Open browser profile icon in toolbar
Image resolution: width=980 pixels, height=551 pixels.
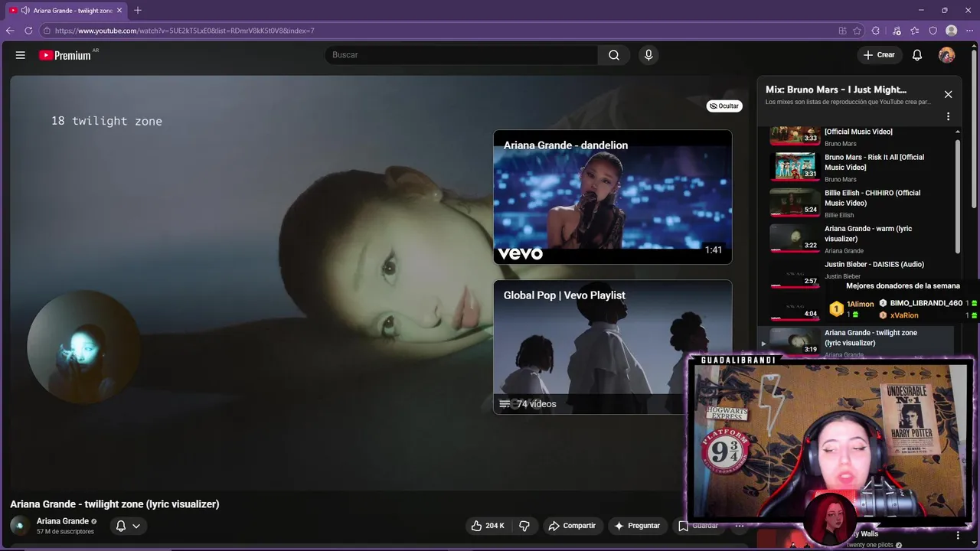[x=952, y=31]
